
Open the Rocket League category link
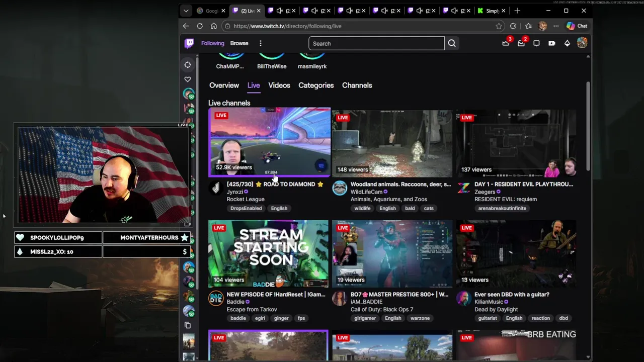pyautogui.click(x=246, y=199)
